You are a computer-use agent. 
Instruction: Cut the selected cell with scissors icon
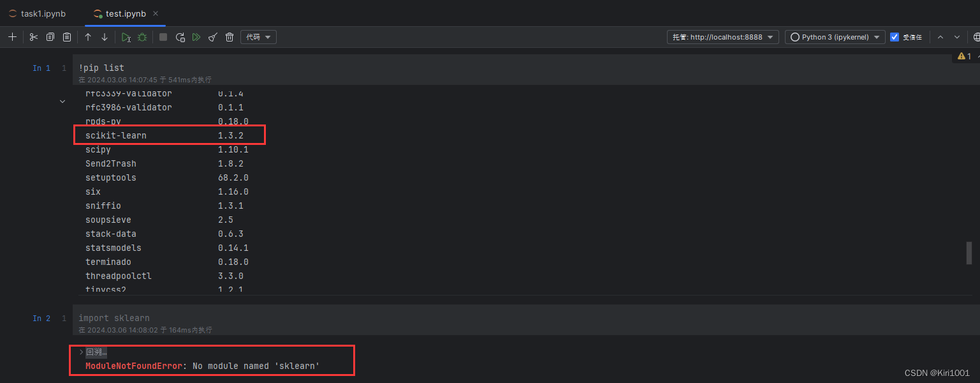point(33,36)
